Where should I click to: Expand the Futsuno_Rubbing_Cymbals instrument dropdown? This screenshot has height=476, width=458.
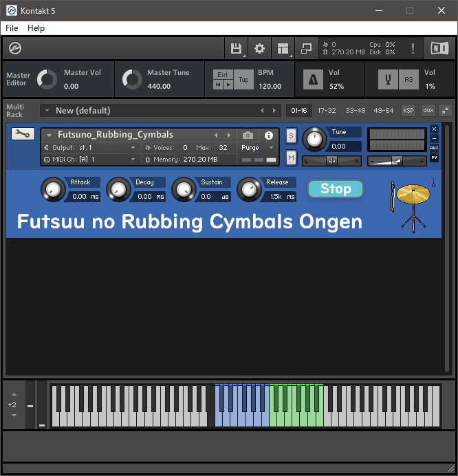[x=49, y=135]
